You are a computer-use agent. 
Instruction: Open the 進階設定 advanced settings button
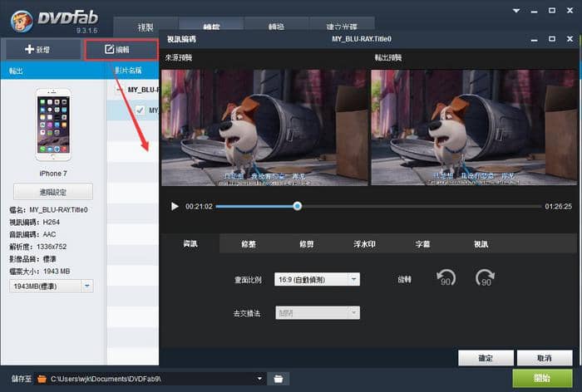[x=53, y=192]
